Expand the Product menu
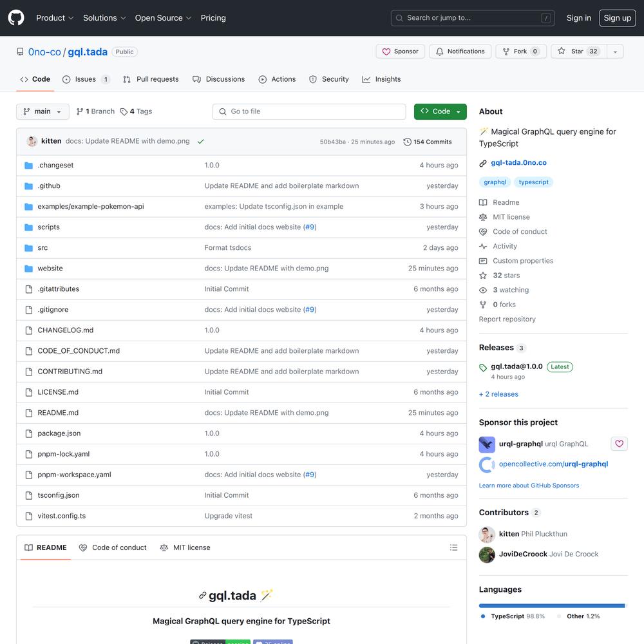 (x=54, y=18)
